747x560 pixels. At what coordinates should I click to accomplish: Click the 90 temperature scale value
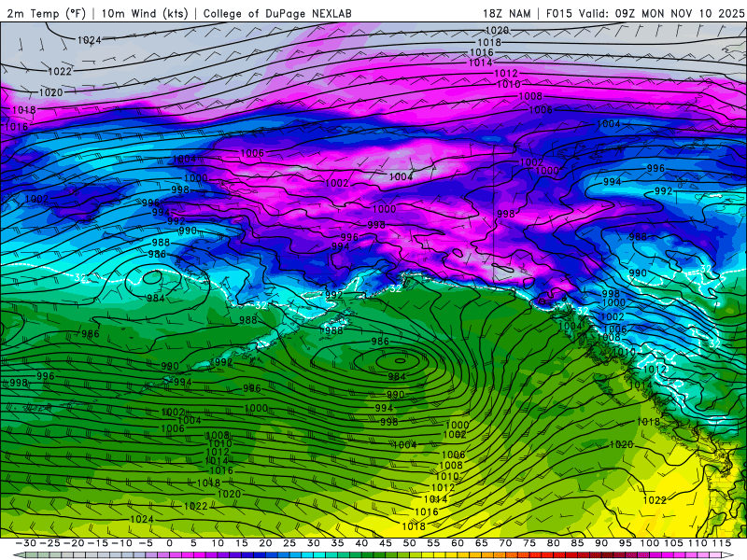point(601,543)
